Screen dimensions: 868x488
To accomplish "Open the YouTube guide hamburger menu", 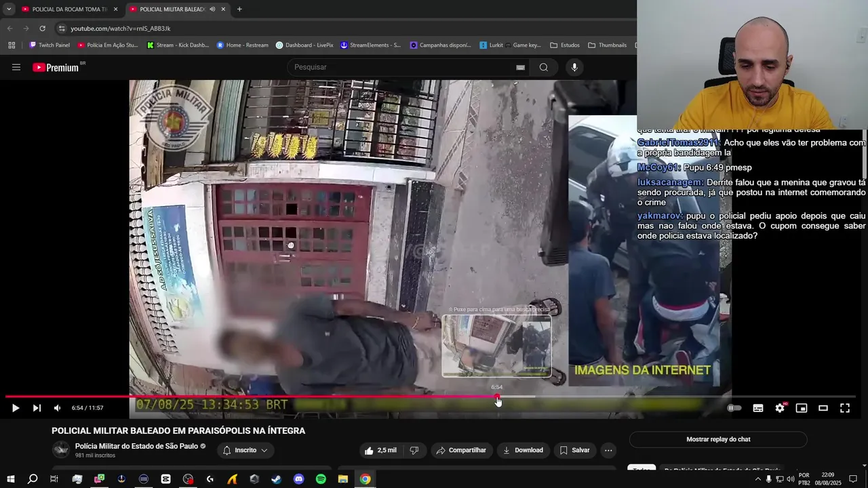I will pos(16,67).
